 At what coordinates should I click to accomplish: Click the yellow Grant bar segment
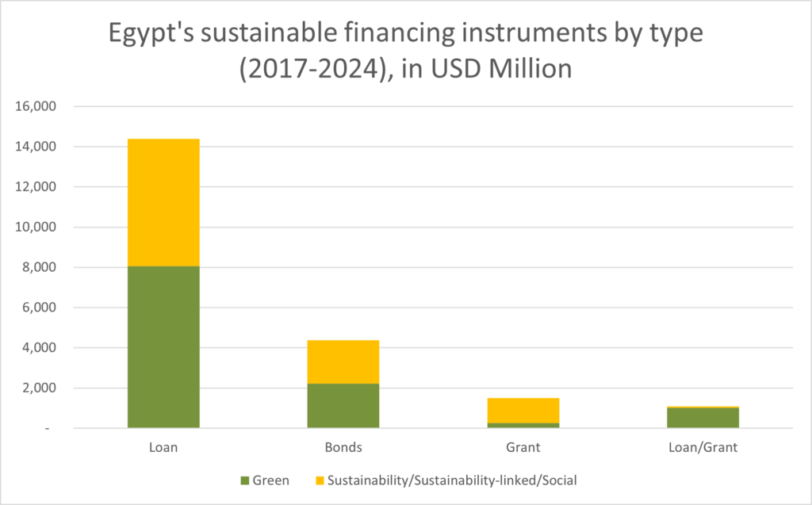coord(523,411)
